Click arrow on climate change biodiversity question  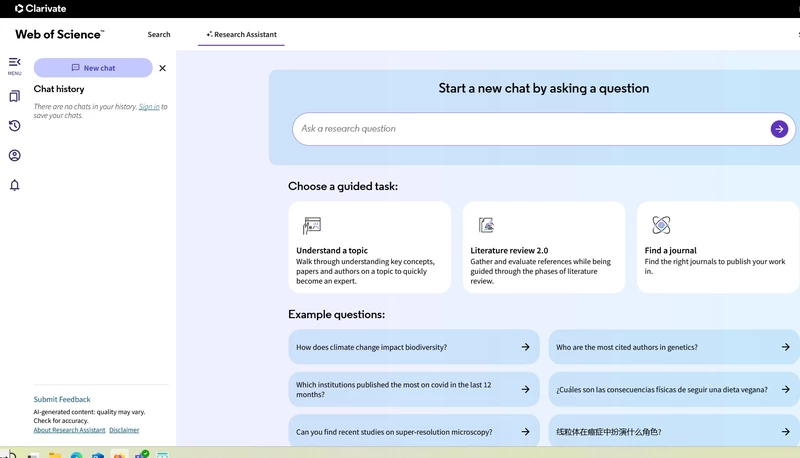526,347
